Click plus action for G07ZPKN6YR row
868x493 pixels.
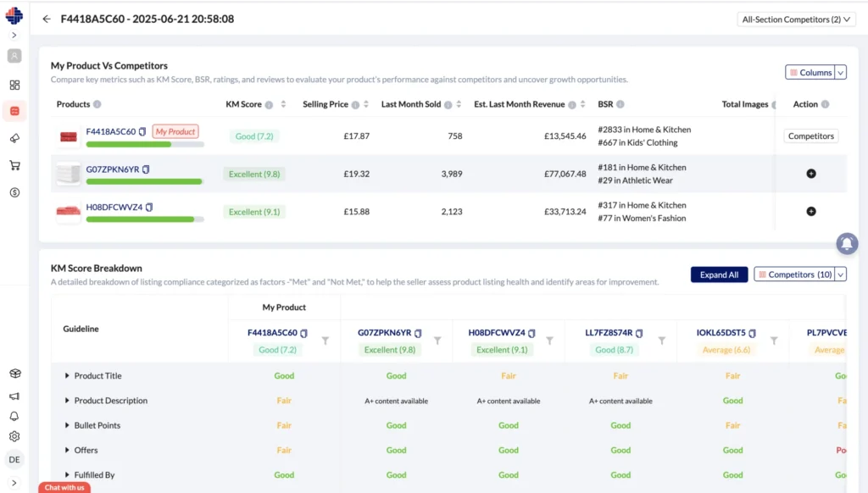[811, 174]
